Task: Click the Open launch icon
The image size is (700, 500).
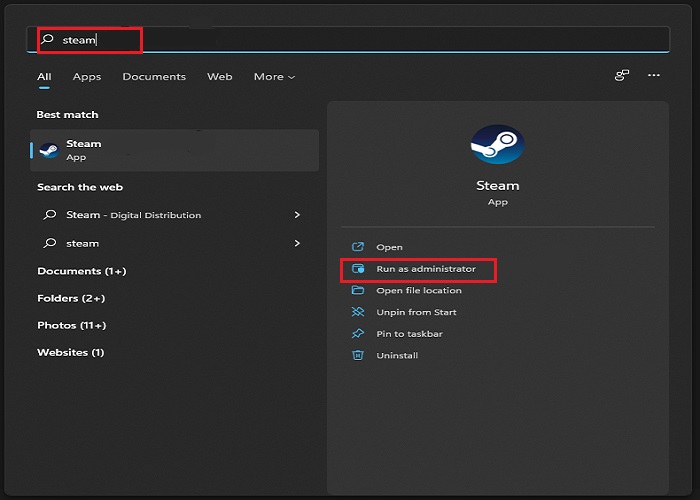Action: 358,246
